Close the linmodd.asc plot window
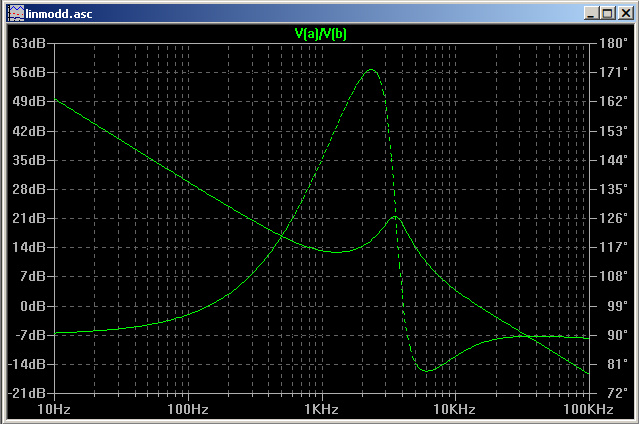 coord(626,13)
